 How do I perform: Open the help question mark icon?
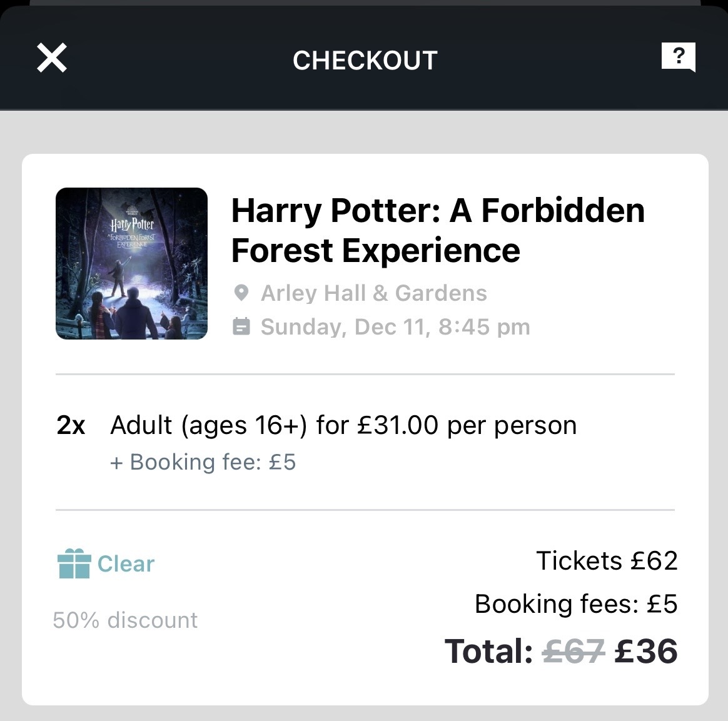click(679, 57)
